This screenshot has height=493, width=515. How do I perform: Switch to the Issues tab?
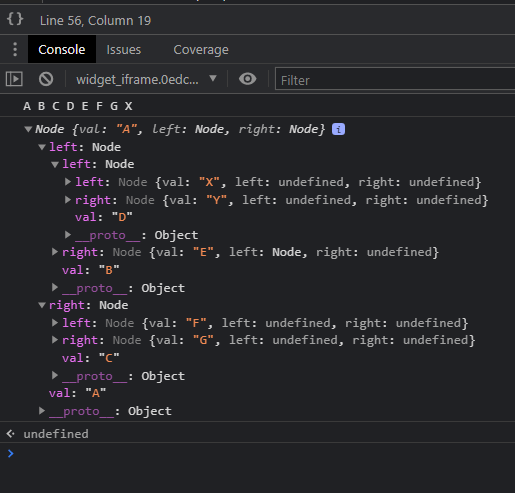[x=124, y=49]
